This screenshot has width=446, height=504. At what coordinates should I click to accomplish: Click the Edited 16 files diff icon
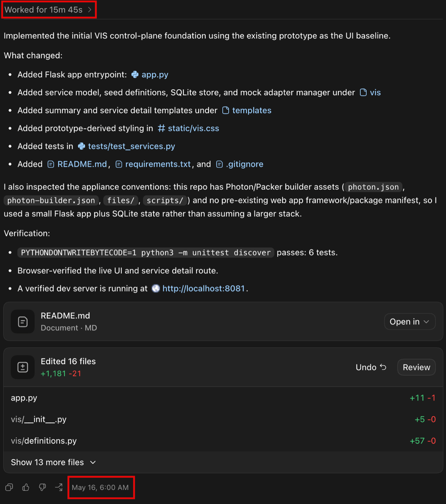pyautogui.click(x=23, y=367)
